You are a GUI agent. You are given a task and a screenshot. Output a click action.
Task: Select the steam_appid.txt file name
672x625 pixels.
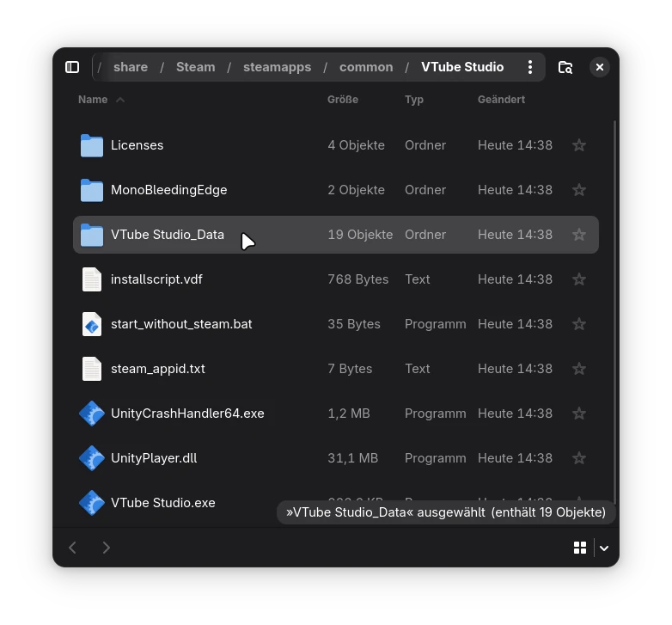tap(158, 369)
